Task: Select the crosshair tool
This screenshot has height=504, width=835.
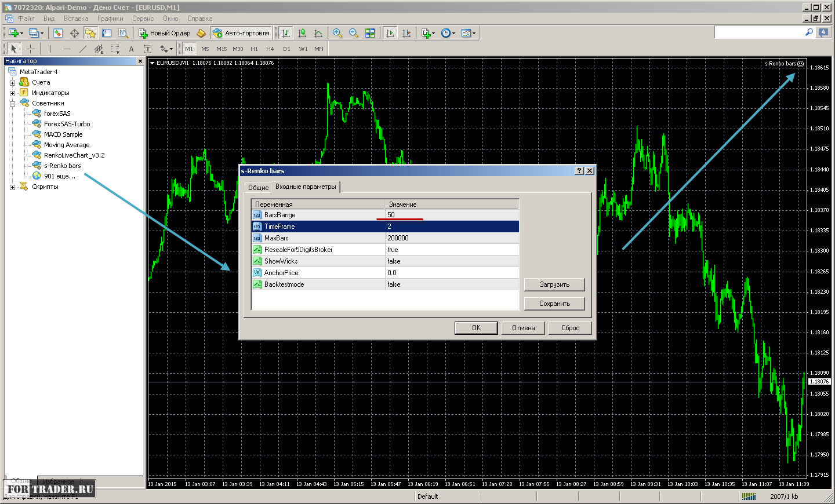Action: coord(30,49)
